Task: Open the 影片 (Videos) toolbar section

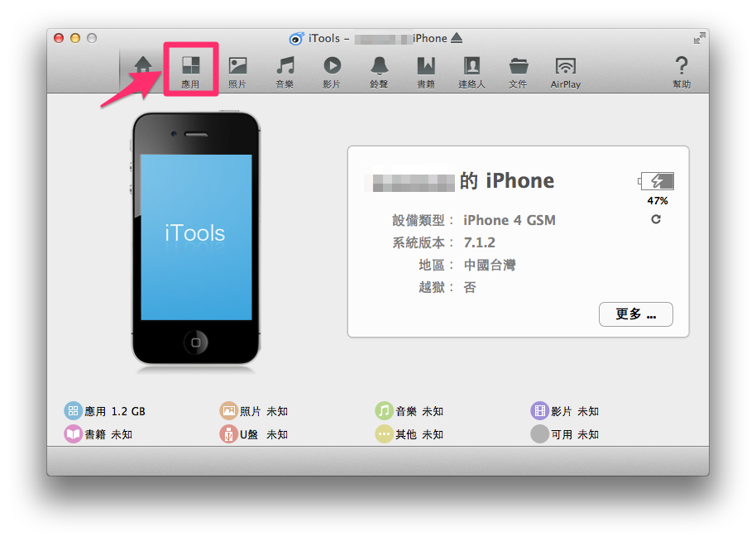Action: [x=332, y=72]
